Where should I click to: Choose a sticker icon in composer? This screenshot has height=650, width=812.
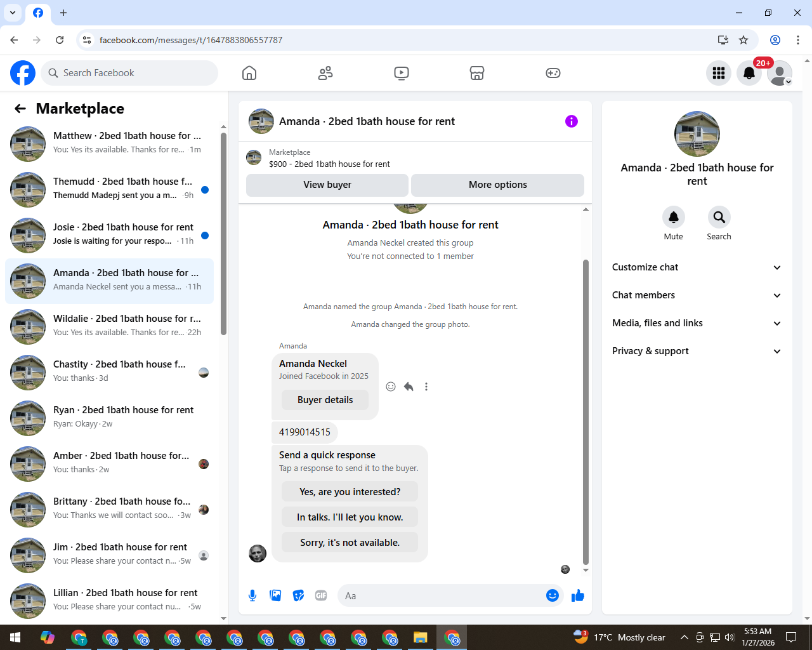298,595
